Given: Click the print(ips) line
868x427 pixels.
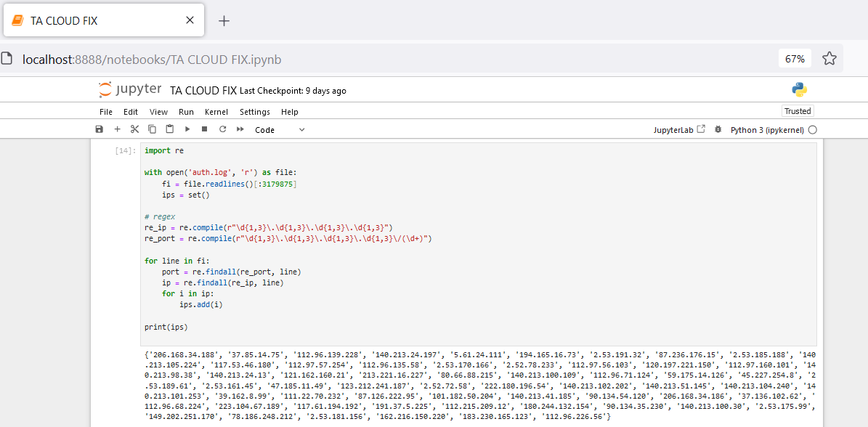Looking at the screenshot, I should coord(166,328).
